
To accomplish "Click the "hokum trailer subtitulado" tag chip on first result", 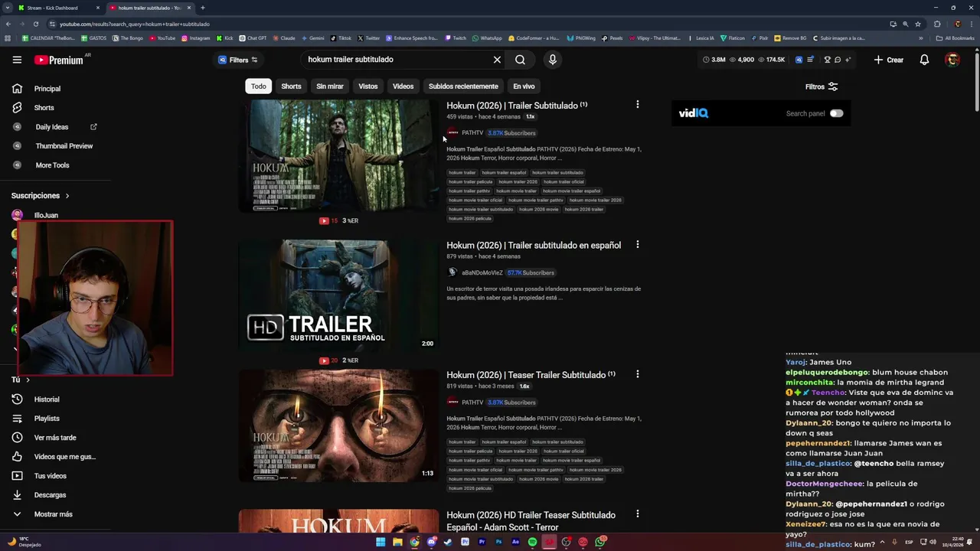I will pos(557,173).
